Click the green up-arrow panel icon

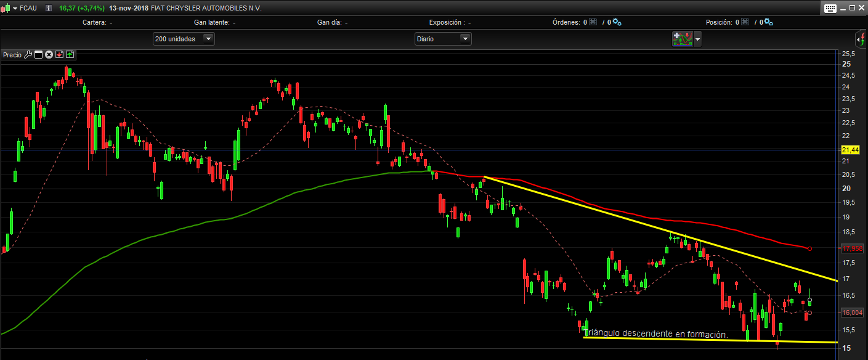[69, 55]
